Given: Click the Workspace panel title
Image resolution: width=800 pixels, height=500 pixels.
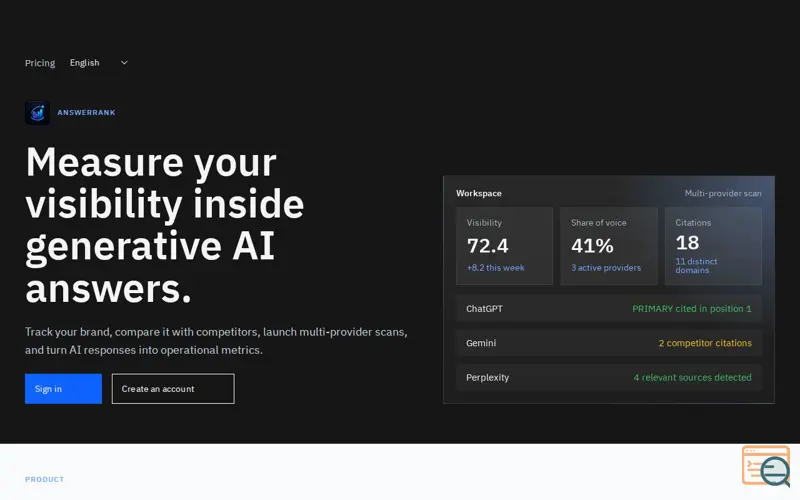Looking at the screenshot, I should point(479,193).
